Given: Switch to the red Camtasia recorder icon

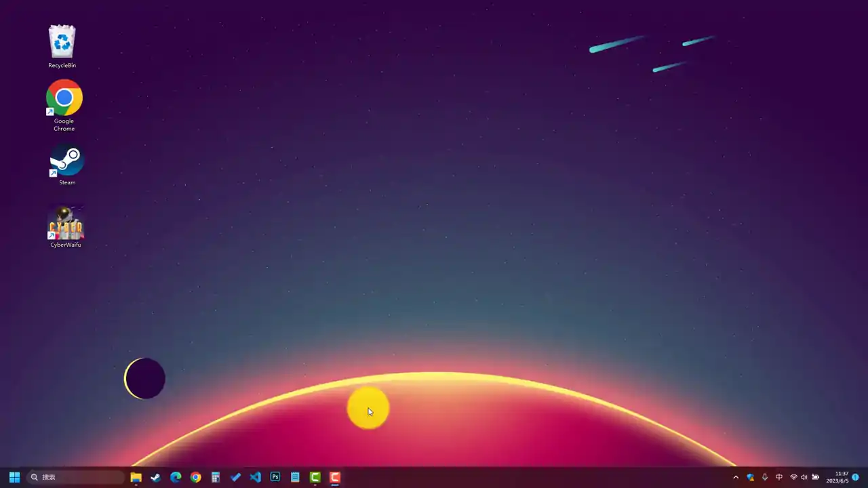Looking at the screenshot, I should (335, 477).
